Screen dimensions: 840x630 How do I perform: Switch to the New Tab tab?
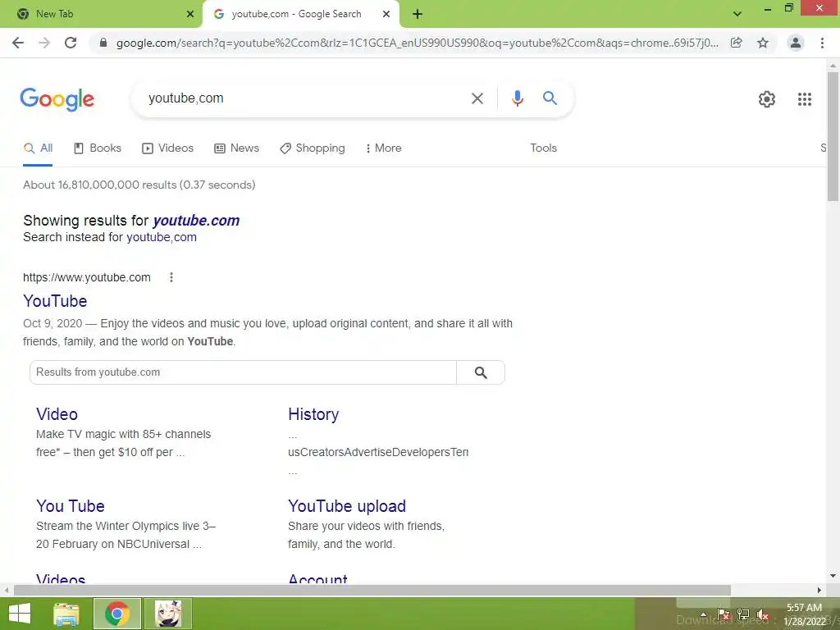tap(101, 14)
